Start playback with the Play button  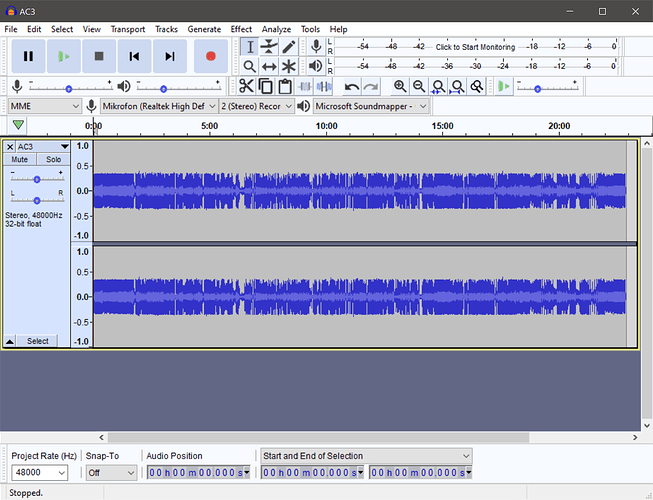[x=64, y=56]
